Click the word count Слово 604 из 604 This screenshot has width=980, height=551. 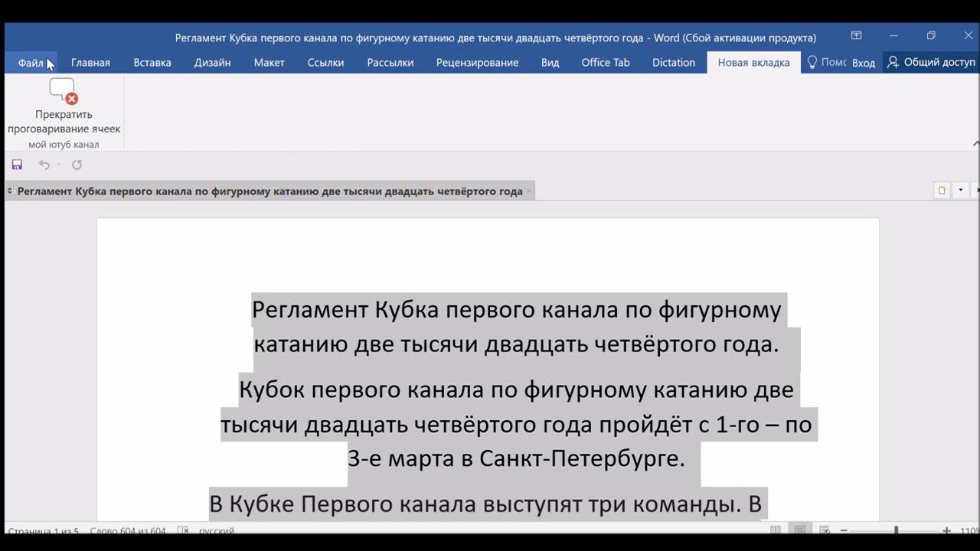tap(128, 531)
